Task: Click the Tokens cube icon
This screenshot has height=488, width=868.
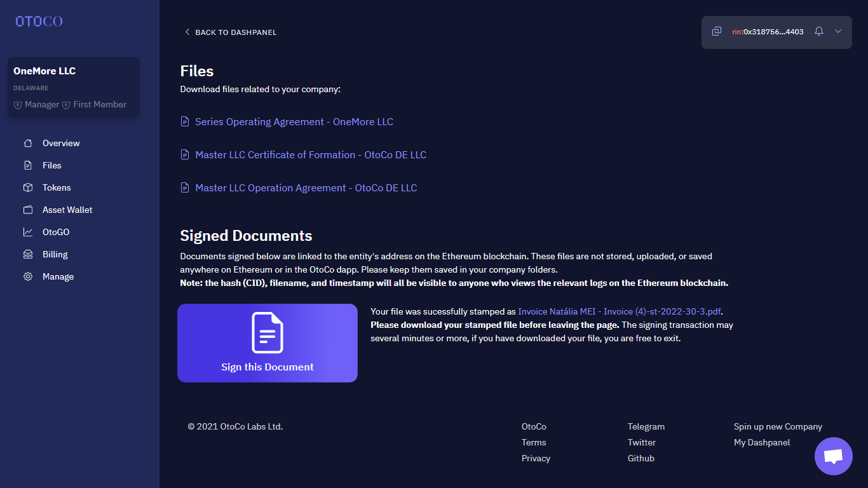Action: pos(28,187)
